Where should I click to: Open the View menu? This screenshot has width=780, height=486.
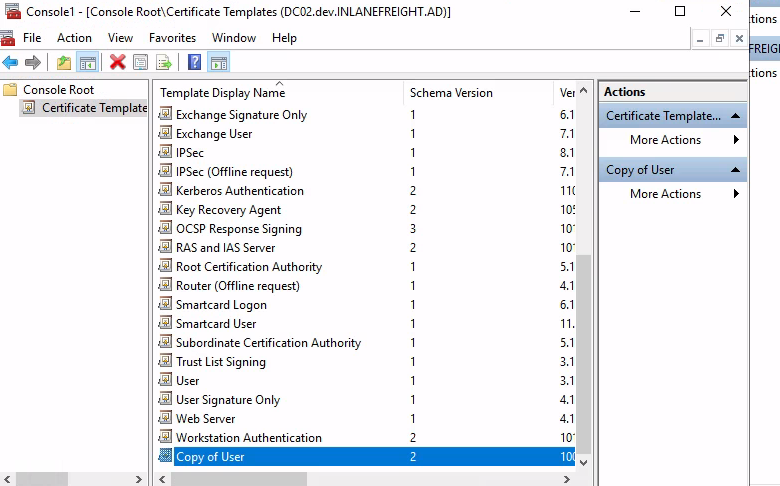tap(120, 38)
